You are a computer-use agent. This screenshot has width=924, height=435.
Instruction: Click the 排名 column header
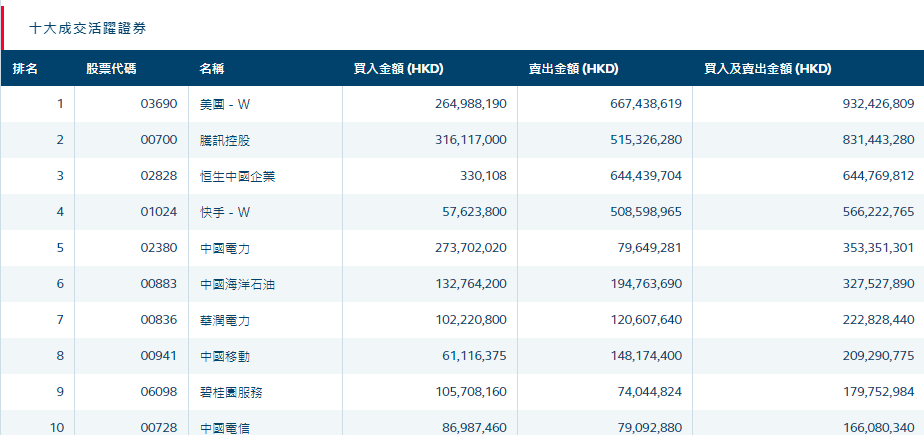(x=25, y=69)
